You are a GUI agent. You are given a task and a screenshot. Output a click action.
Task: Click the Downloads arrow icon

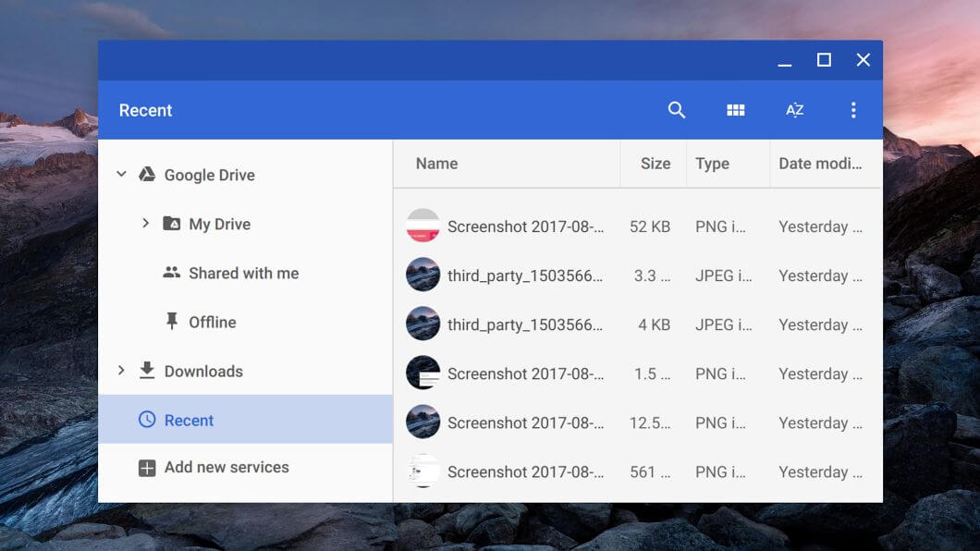[147, 371]
